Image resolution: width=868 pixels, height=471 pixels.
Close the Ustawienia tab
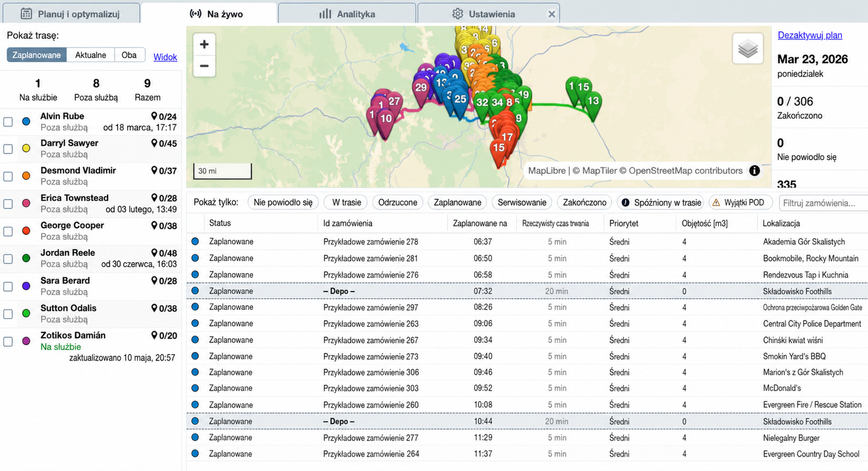[x=552, y=14]
